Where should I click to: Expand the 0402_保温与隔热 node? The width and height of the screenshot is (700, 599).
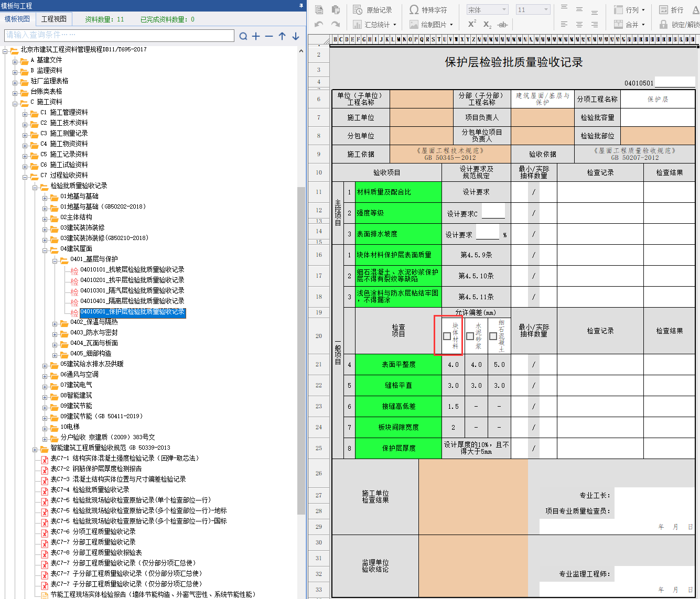[x=55, y=324]
